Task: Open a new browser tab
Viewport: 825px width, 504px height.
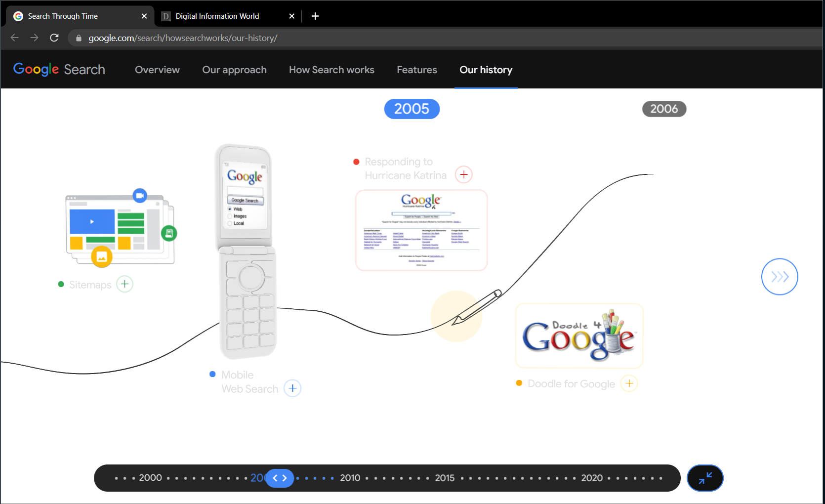Action: (315, 16)
